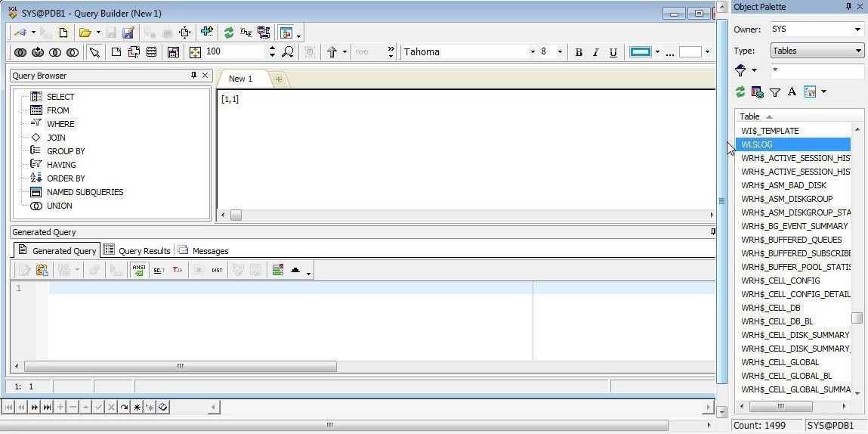868x434 pixels.
Task: Click the green refresh arrows in main toolbar
Action: [229, 33]
